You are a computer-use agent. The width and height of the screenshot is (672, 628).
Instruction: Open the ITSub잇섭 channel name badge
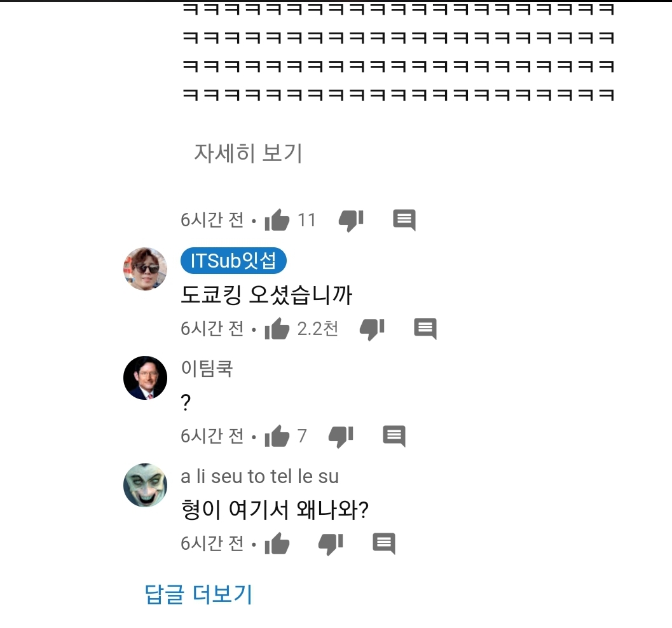[233, 261]
